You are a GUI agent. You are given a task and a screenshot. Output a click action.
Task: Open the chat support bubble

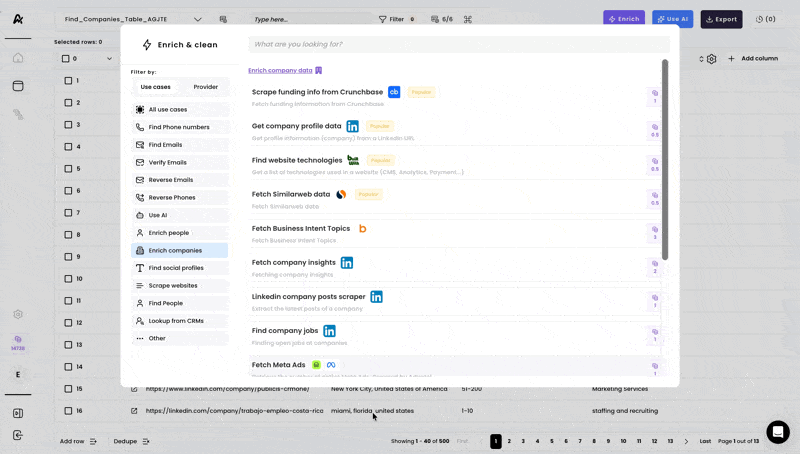[x=778, y=432]
